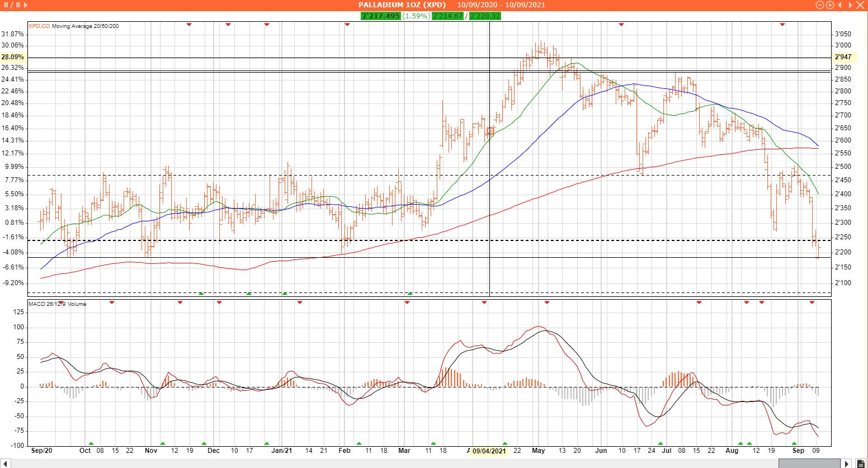Go to previous chart with left arrow

pos(840,5)
